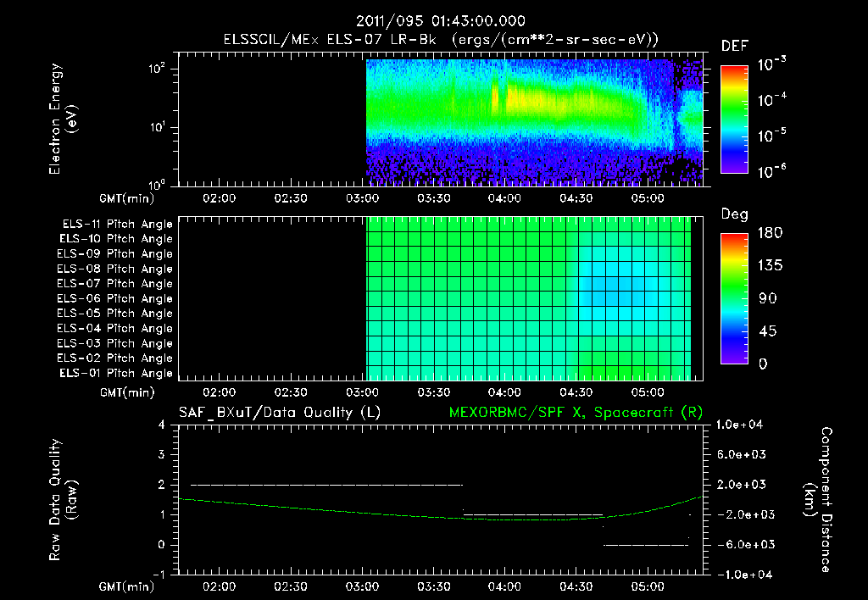Click the Deg label above the pitch color bar
The height and width of the screenshot is (600, 868).
coord(735,214)
